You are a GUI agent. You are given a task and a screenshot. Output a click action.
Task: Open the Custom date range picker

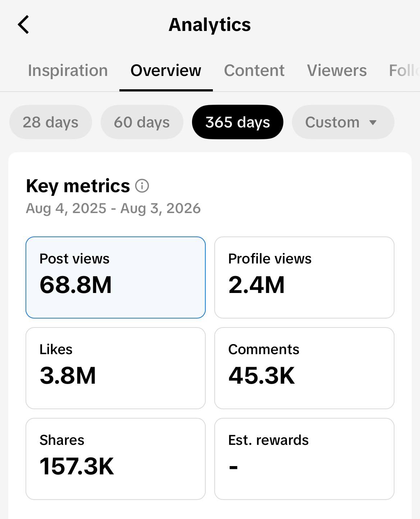pos(343,122)
